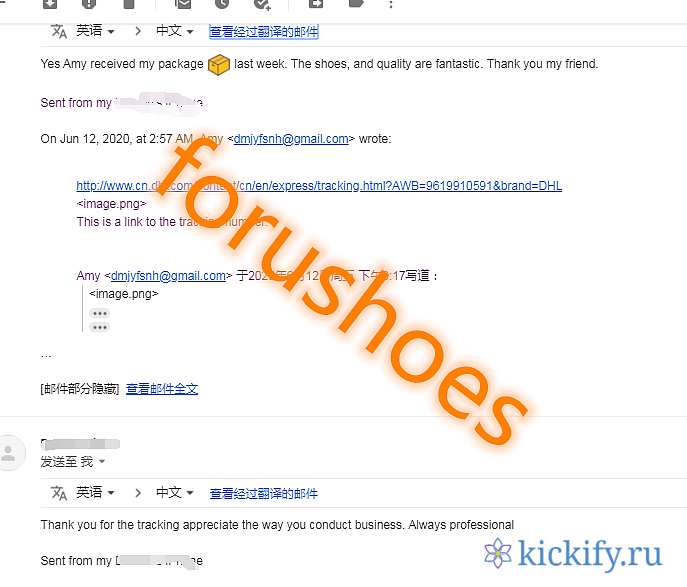The width and height of the screenshot is (687, 587).
Task: Click the Mark as unread envelope icon
Action: (x=183, y=4)
